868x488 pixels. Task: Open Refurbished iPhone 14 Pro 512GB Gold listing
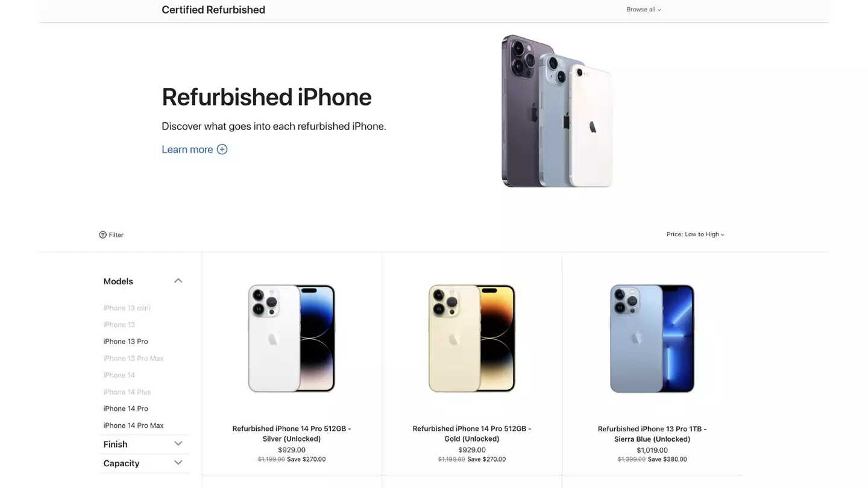[x=472, y=434]
